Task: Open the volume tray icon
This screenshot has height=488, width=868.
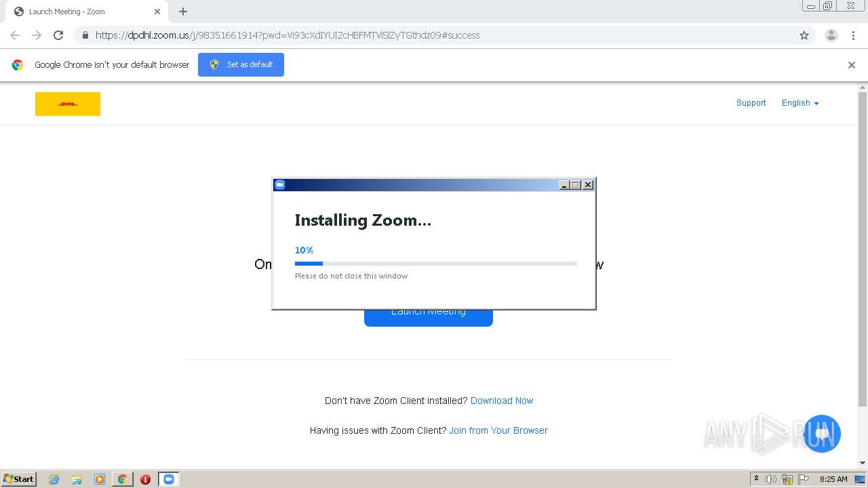Action: coord(771,479)
